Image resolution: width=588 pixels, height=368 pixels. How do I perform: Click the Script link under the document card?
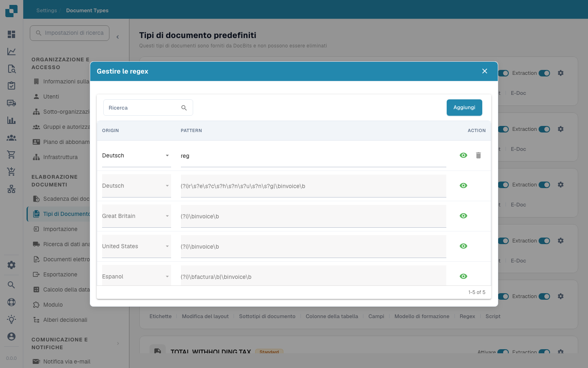coord(493,316)
